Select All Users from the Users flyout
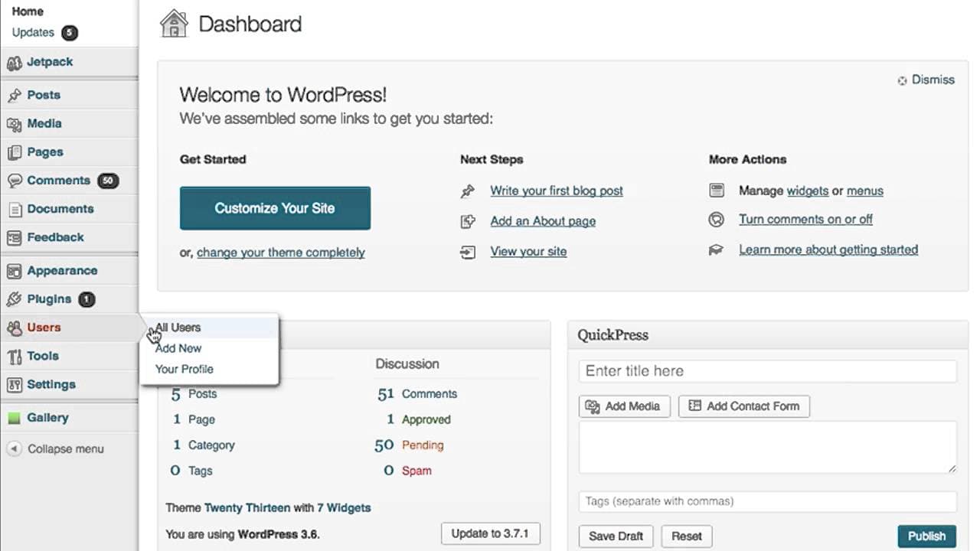This screenshot has width=980, height=551. [x=178, y=328]
